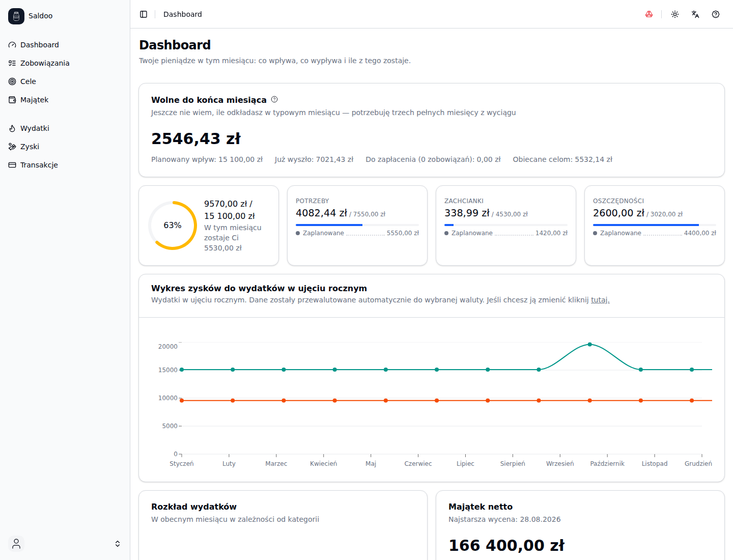Screen dimensions: 733x560
Task: Click the Styczeń axis label
Action: tap(182, 464)
